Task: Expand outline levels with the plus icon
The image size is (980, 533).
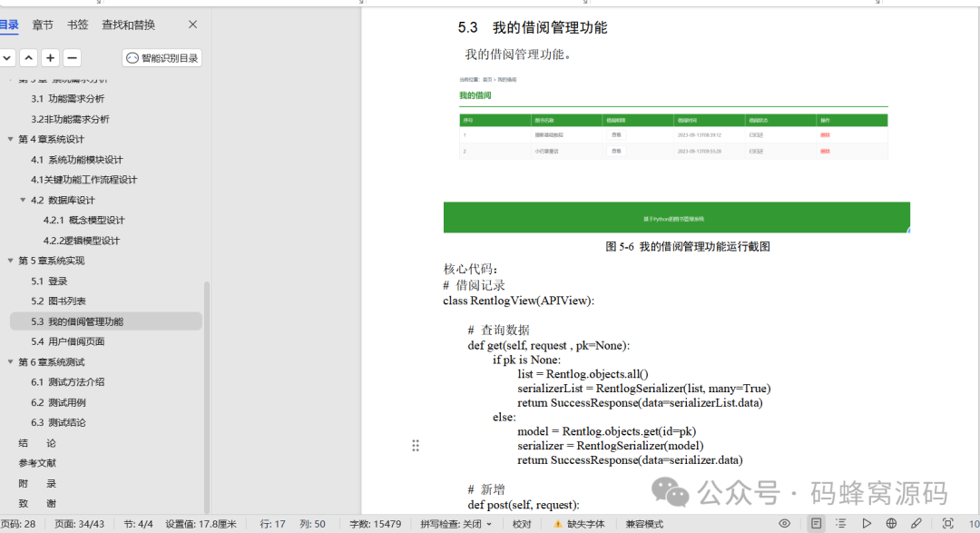Action: [51, 57]
